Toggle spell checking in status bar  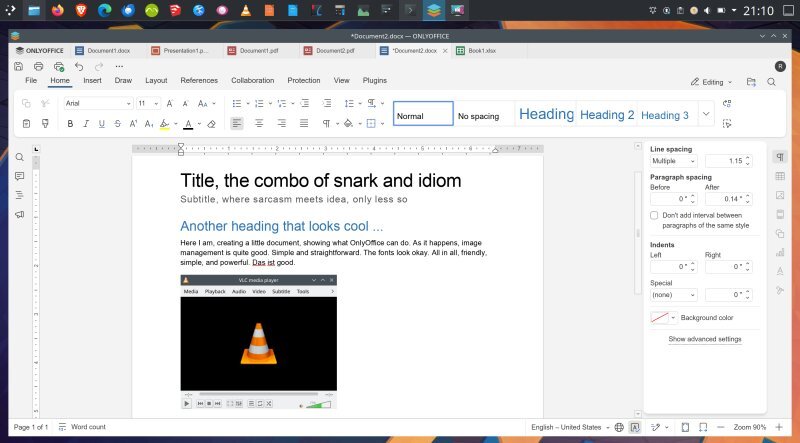click(635, 427)
